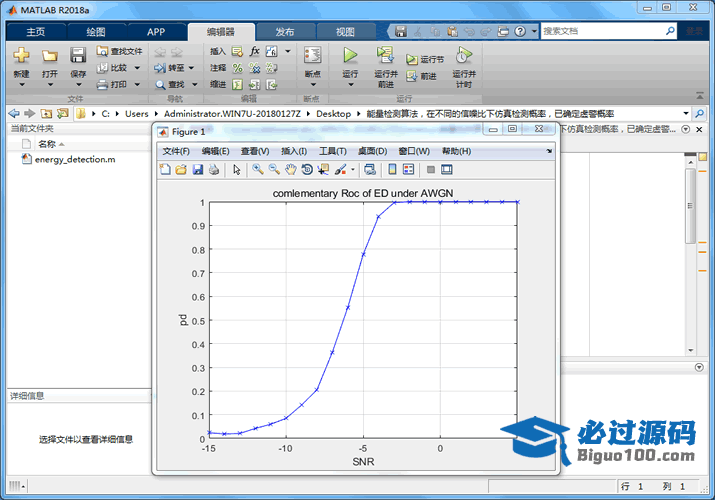Select energy_detection.m in the file list
This screenshot has height=500, width=715.
(x=74, y=159)
